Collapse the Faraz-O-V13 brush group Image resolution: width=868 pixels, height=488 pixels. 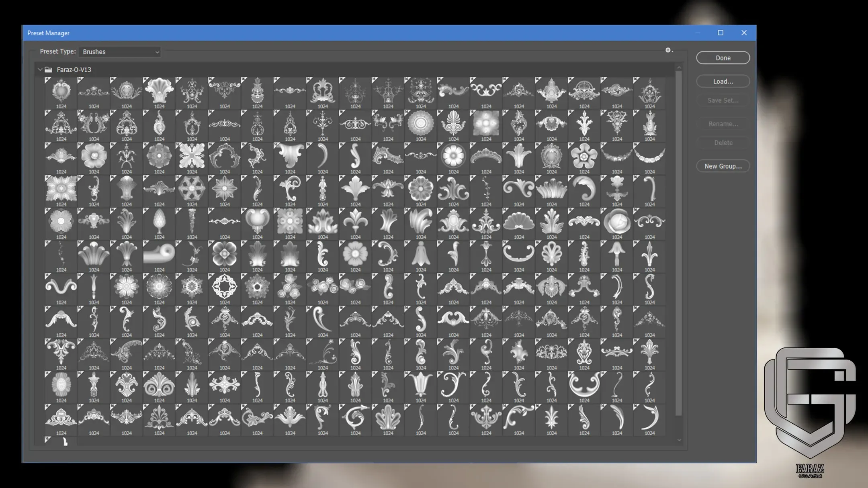pos(40,69)
